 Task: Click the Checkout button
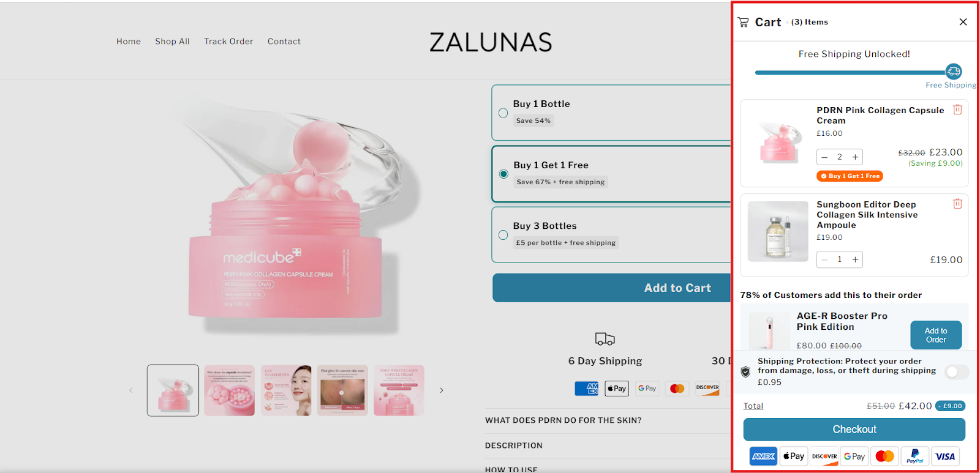(854, 430)
